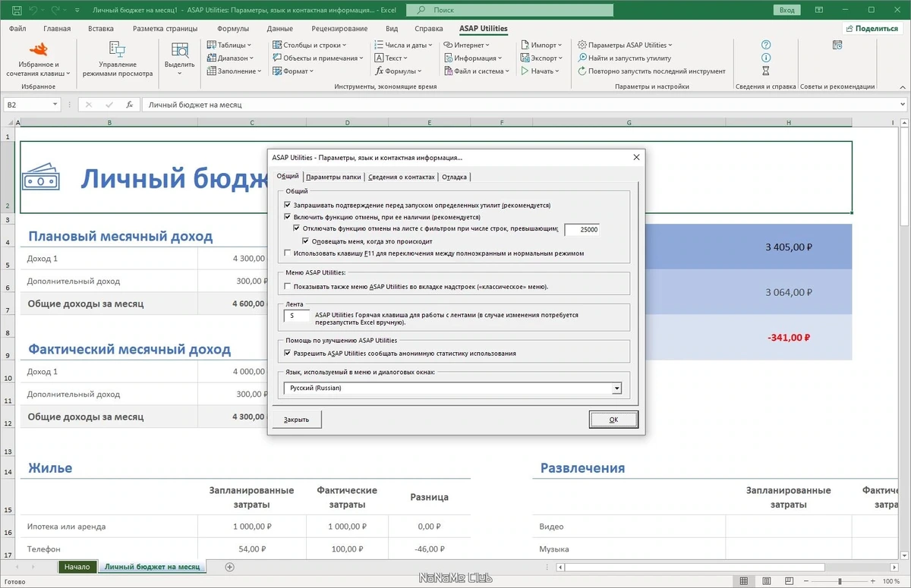This screenshot has height=588, width=911.
Task: Close the ASAP Utilities dialog with X
Action: 636,157
